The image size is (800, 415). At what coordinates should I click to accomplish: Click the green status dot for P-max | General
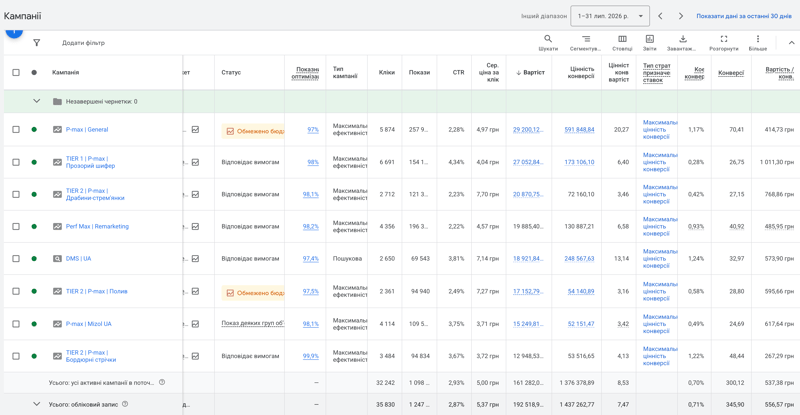coord(34,130)
